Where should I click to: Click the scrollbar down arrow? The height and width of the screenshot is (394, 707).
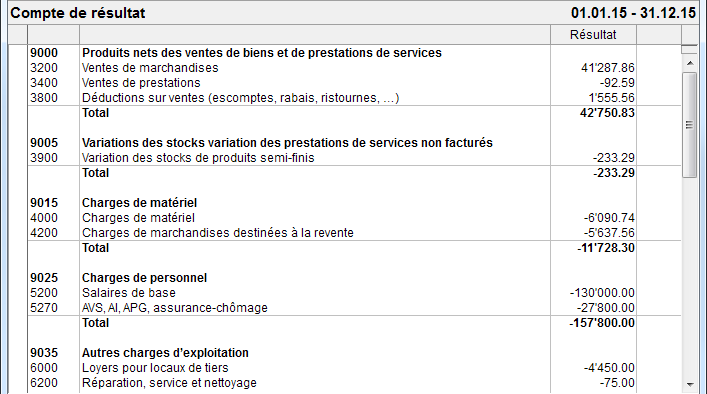tap(690, 385)
